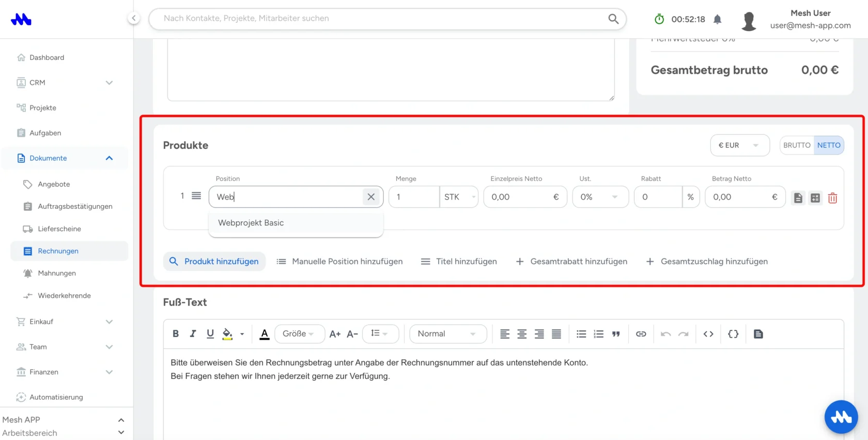This screenshot has height=440, width=868.
Task: Center-align the Fuß-Text
Action: click(522, 334)
